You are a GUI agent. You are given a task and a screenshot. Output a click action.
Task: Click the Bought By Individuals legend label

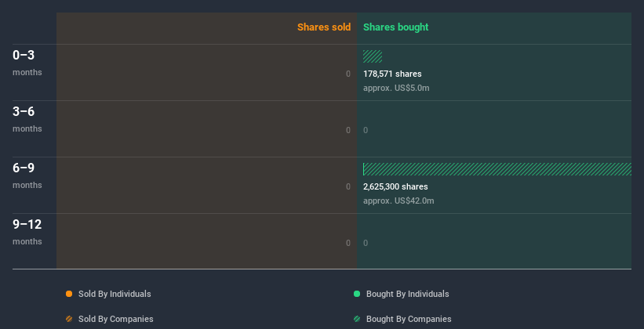pos(407,294)
